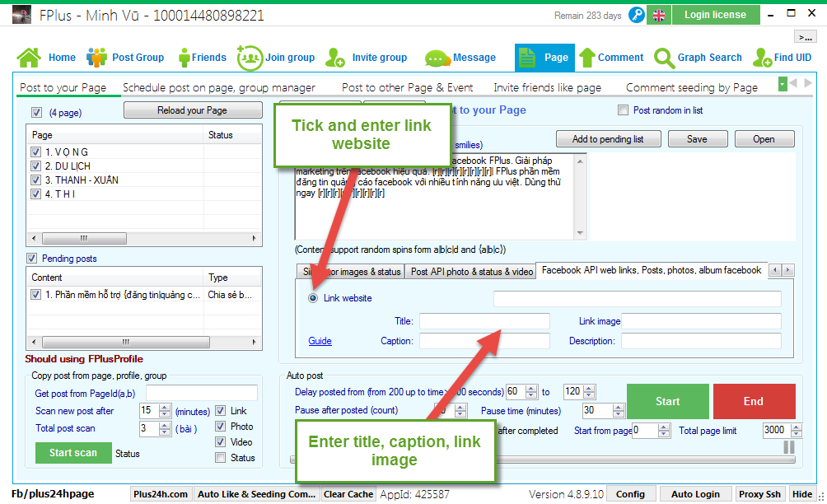Increase the Total page limit value
The width and height of the screenshot is (827, 504).
coord(797,427)
